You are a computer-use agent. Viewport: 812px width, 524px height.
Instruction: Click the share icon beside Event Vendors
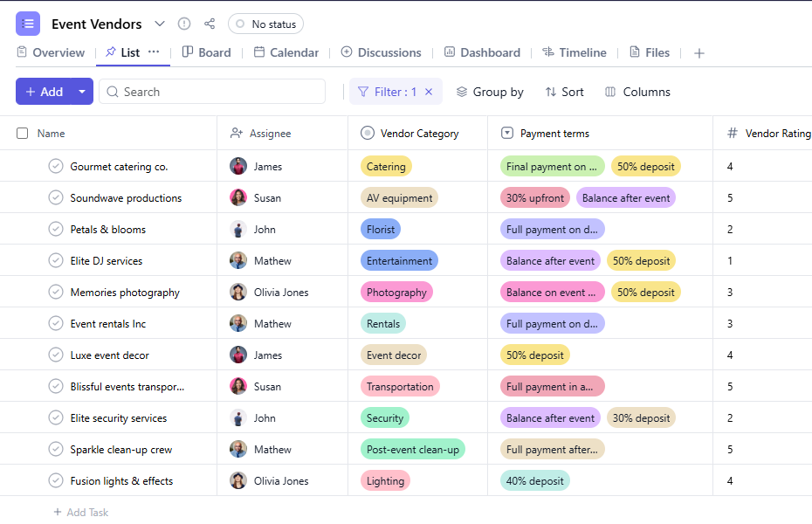tap(210, 24)
